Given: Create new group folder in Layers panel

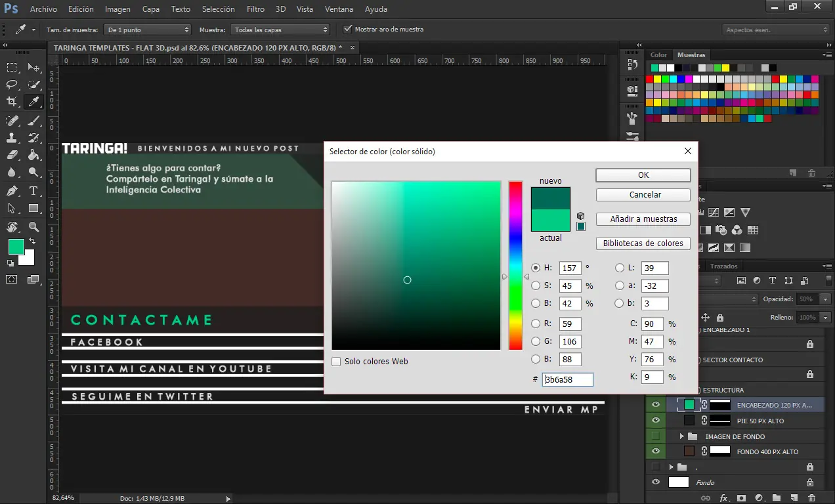Looking at the screenshot, I should (777, 498).
